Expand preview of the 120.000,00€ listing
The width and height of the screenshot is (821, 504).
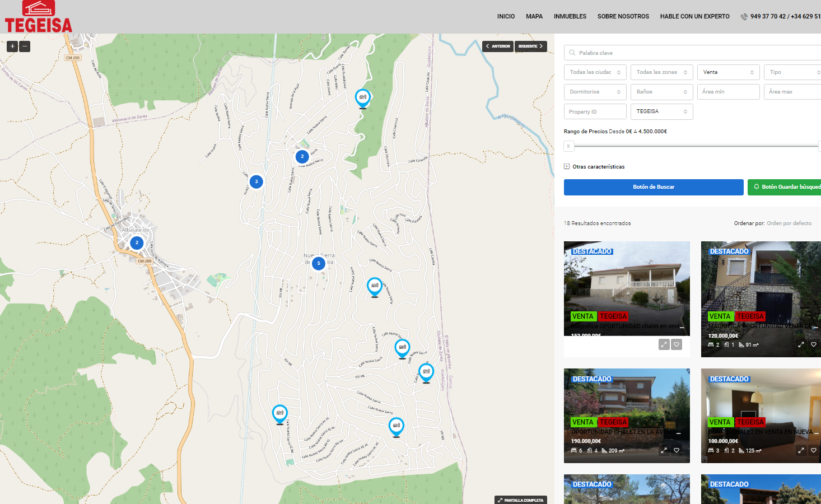point(801,345)
